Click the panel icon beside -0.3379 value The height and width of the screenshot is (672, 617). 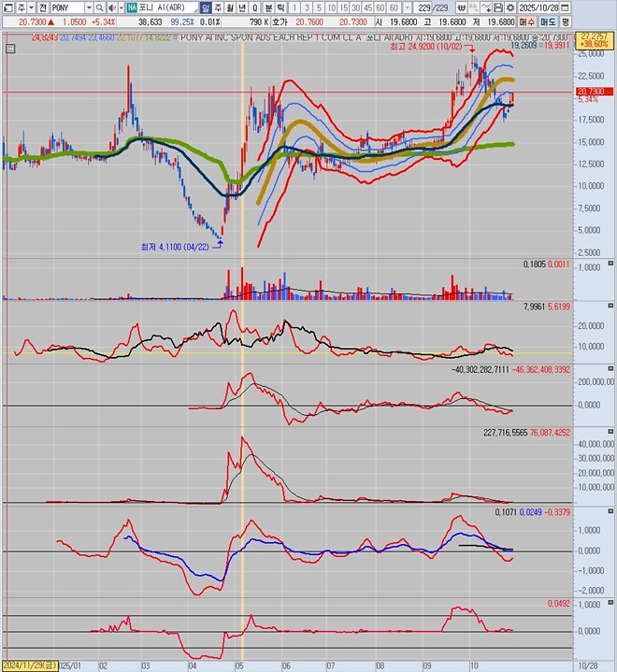[x=610, y=511]
